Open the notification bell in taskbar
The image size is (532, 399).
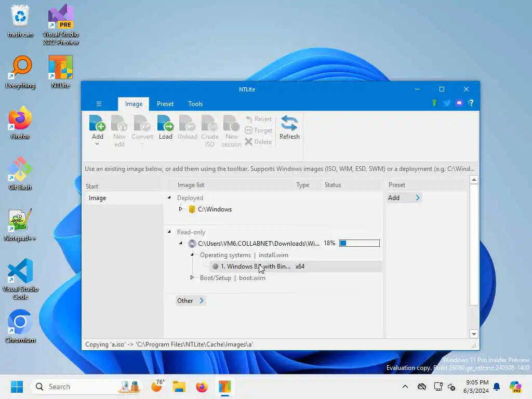click(497, 387)
